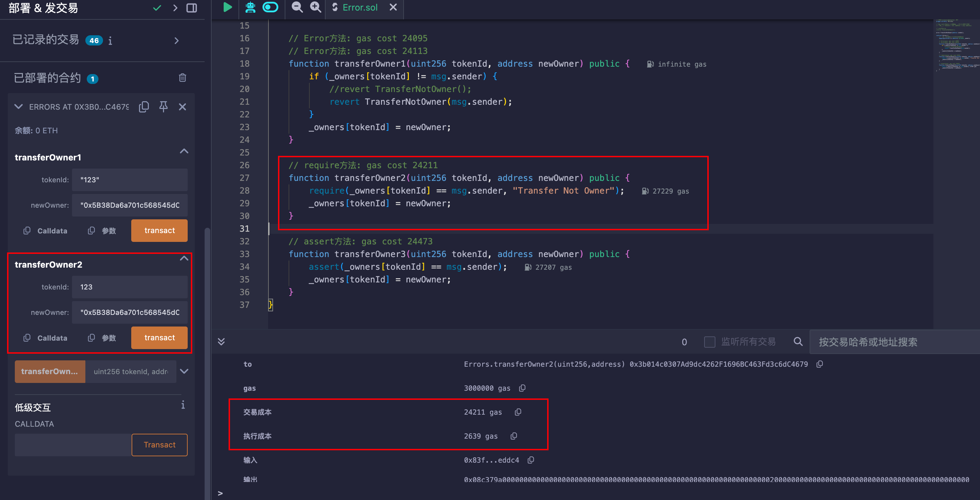980x500 pixels.
Task: Copy Calldata for transferOwner2
Action: coord(45,338)
